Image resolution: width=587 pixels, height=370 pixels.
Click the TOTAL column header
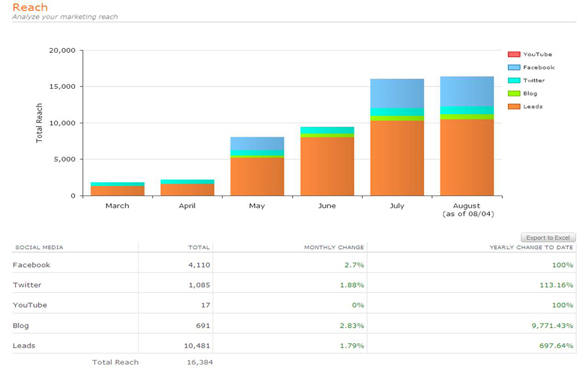(x=199, y=248)
